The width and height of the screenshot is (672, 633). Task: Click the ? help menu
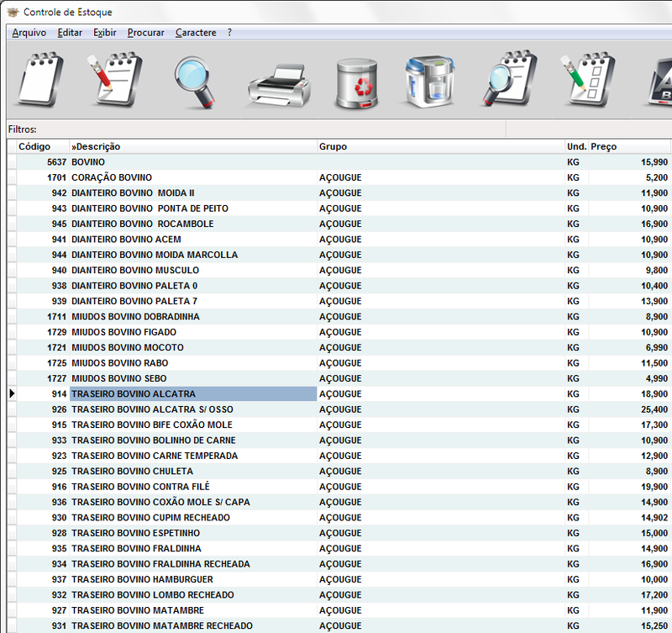pyautogui.click(x=229, y=33)
